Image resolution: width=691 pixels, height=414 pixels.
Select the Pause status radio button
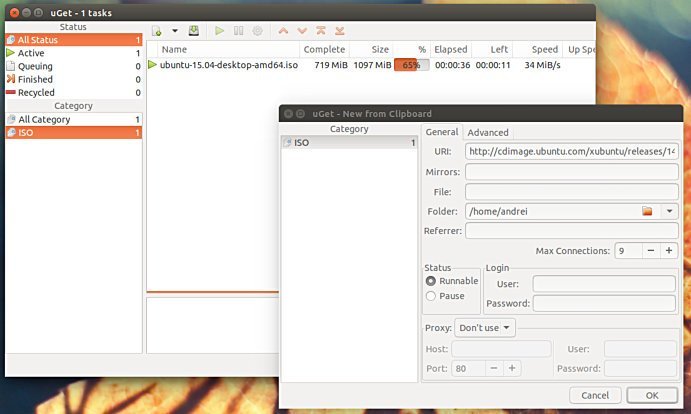tap(431, 296)
